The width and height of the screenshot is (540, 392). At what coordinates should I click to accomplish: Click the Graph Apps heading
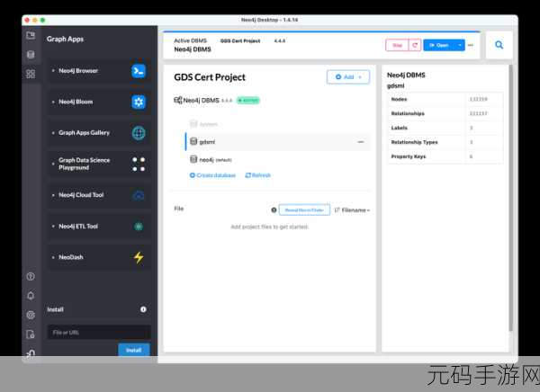coord(65,39)
